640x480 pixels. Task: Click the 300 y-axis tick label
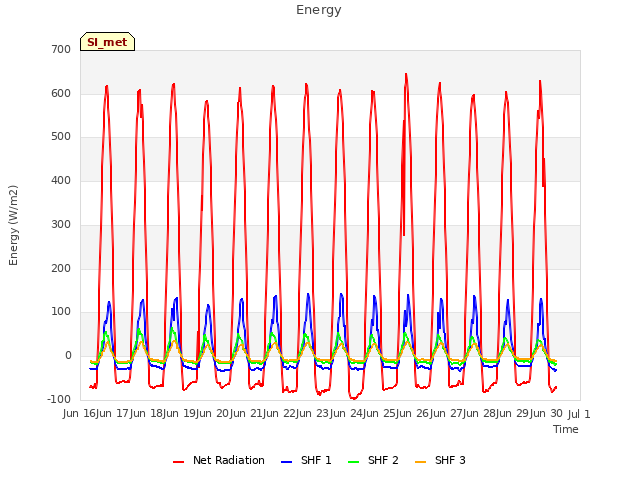point(61,224)
